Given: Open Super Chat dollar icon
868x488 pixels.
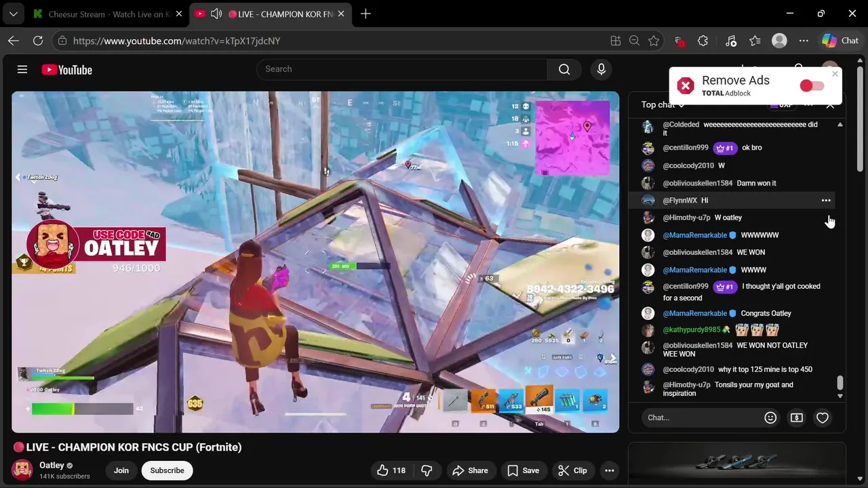Looking at the screenshot, I should coord(797,418).
